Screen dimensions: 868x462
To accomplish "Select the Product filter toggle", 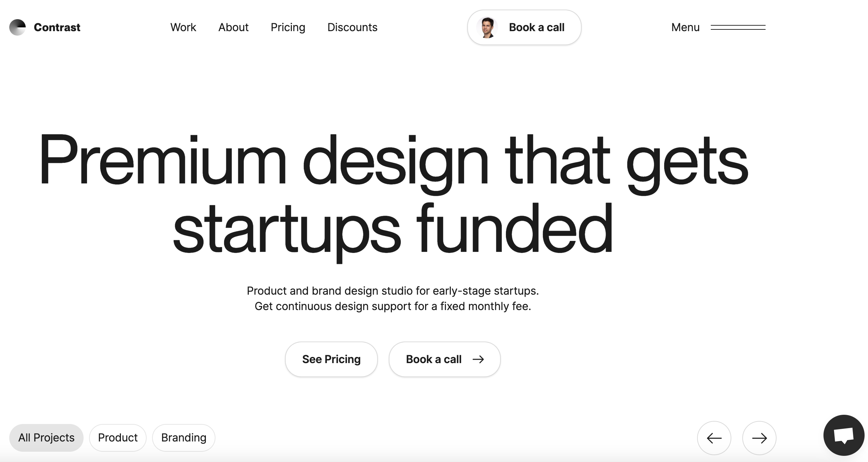I will click(x=117, y=437).
